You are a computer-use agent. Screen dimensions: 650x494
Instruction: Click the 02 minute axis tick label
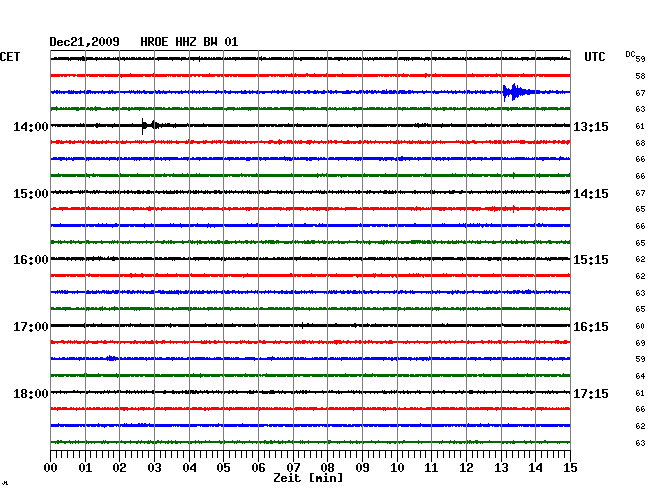coord(119,467)
